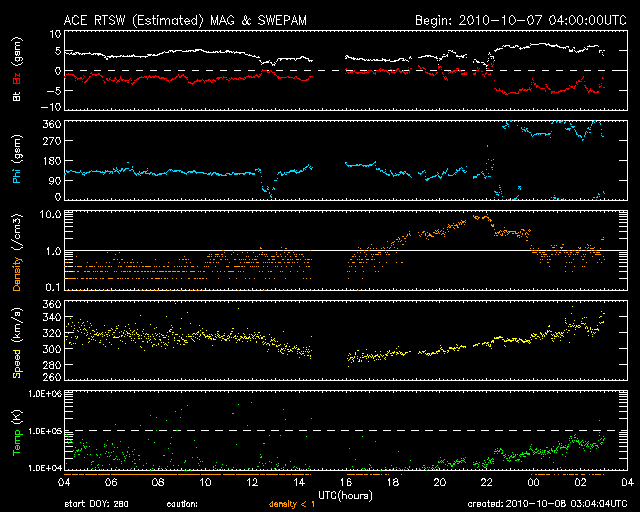Click the '00' hour tick label

tap(533, 482)
